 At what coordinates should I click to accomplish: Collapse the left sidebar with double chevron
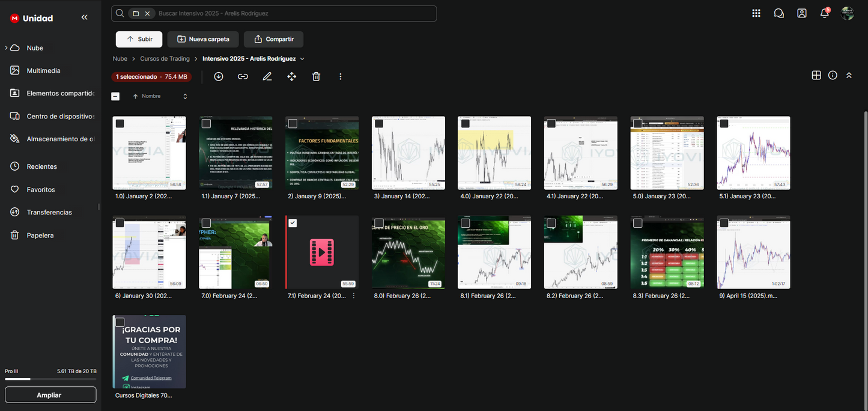point(84,17)
